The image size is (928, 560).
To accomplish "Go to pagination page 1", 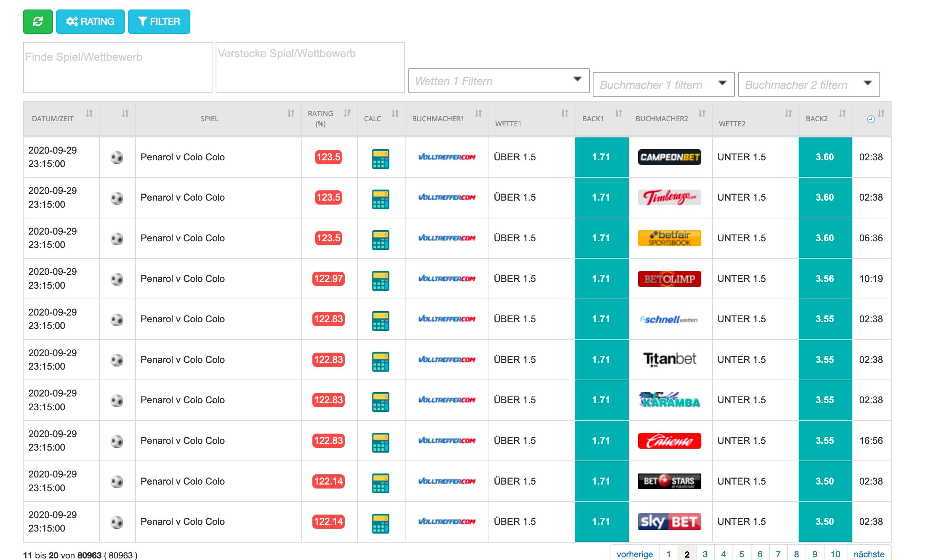I will point(669,554).
